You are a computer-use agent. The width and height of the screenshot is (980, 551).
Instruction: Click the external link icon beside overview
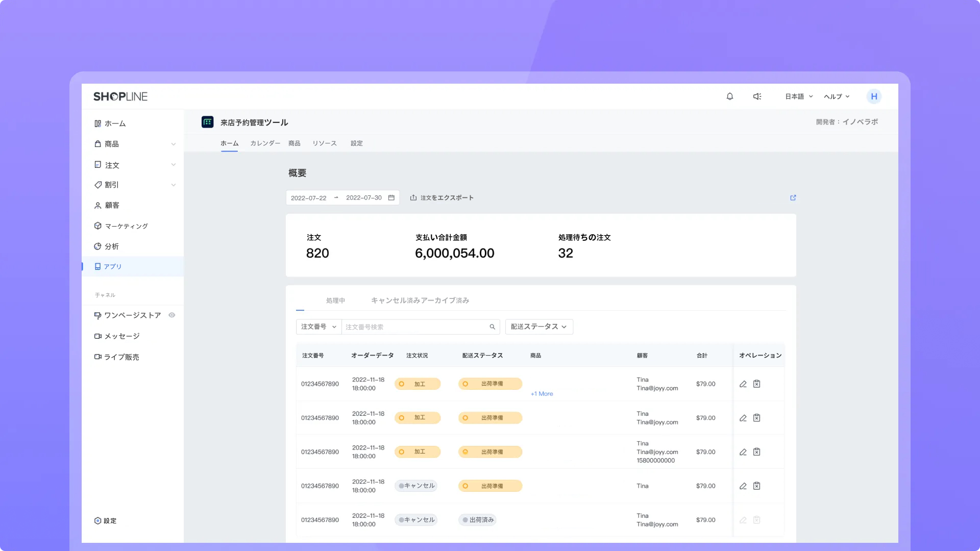[x=793, y=197]
